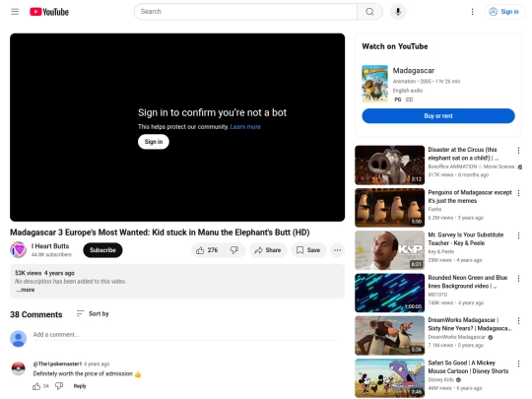Viewport: 532px width, 399px height.
Task: Click the 38 Comments heading
Action: [x=36, y=314]
